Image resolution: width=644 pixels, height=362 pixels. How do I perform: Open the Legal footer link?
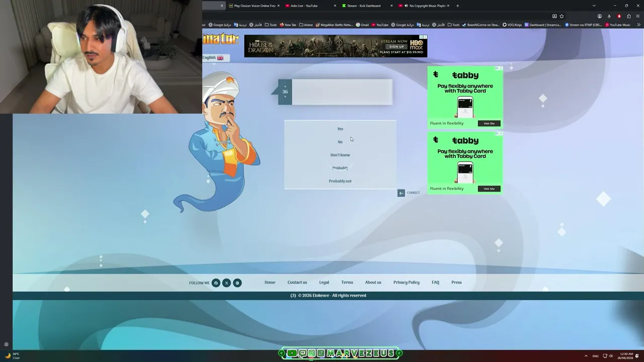click(324, 283)
